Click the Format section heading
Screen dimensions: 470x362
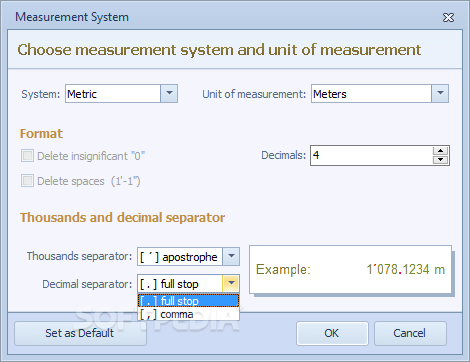click(x=41, y=133)
